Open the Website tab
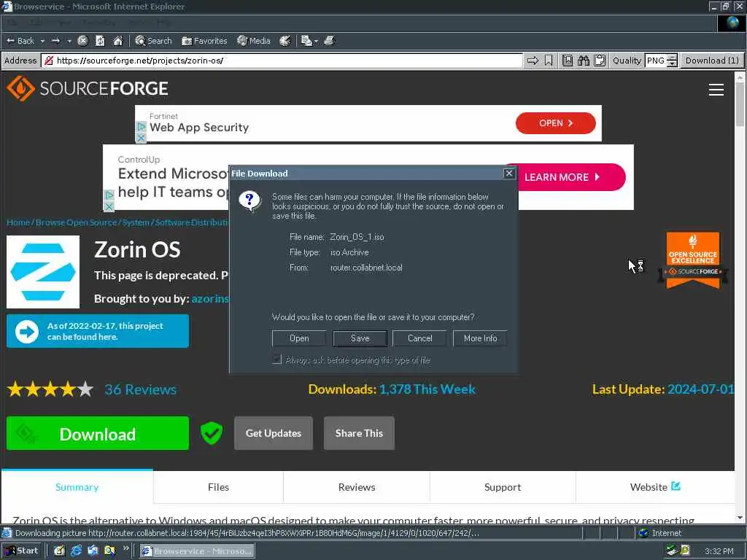Screen dimensions: 747x560 click(x=655, y=487)
